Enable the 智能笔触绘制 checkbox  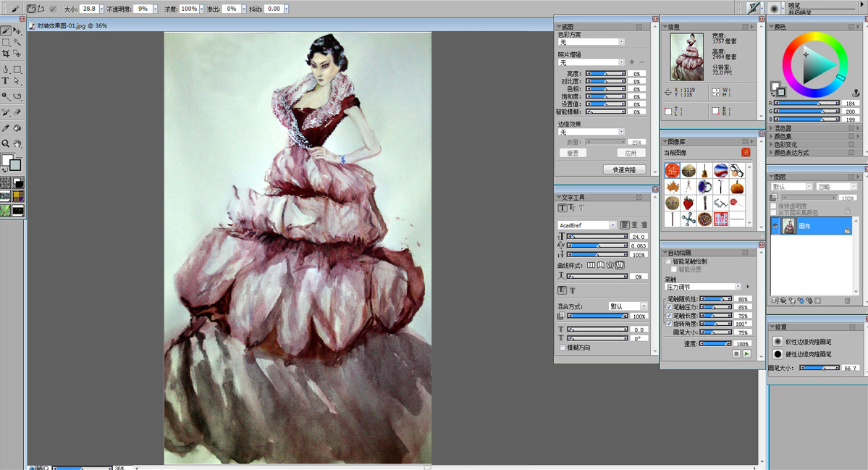tap(668, 261)
